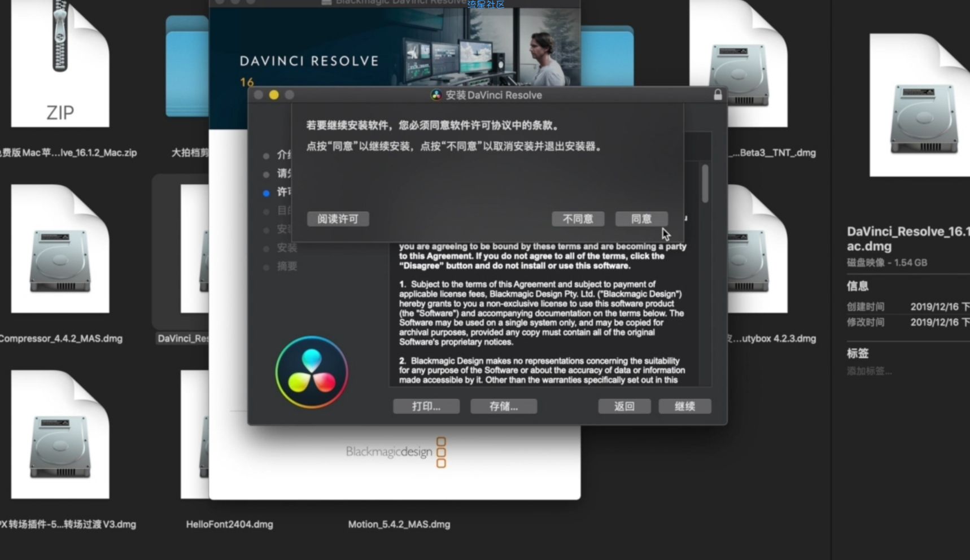Screen dimensions: 970x560
Task: Click the utybox 4.2.3.dmg file name
Action: [772, 339]
